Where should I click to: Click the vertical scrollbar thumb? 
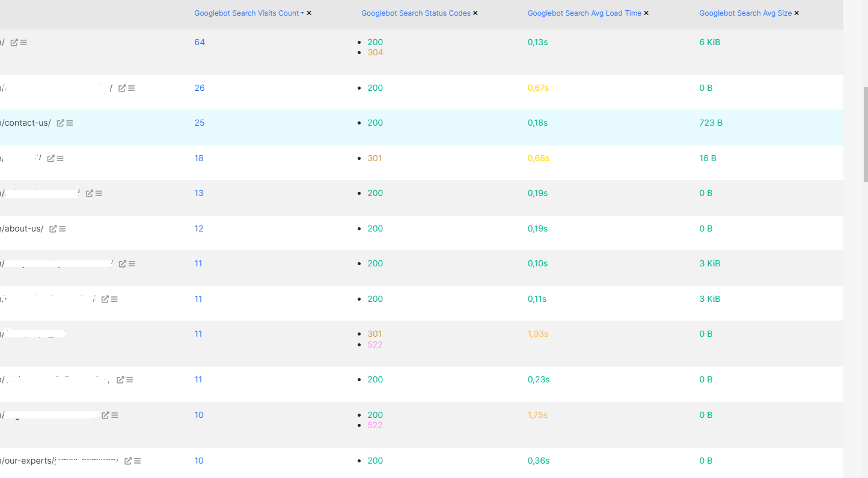(866, 134)
